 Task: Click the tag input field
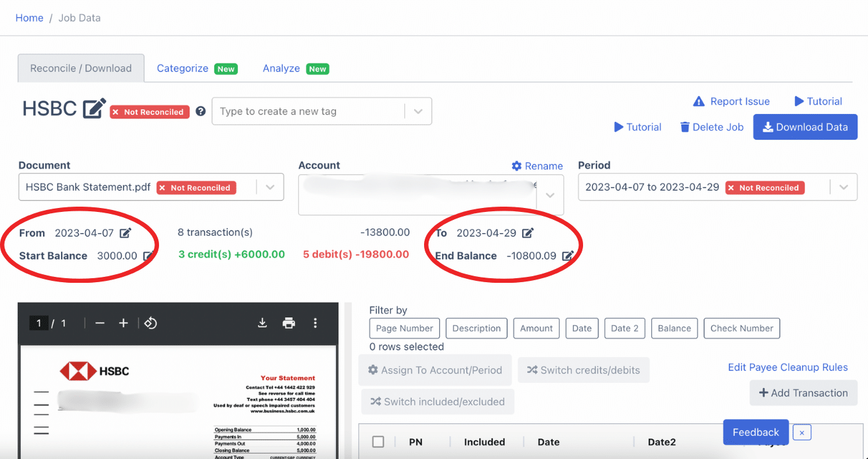(308, 111)
